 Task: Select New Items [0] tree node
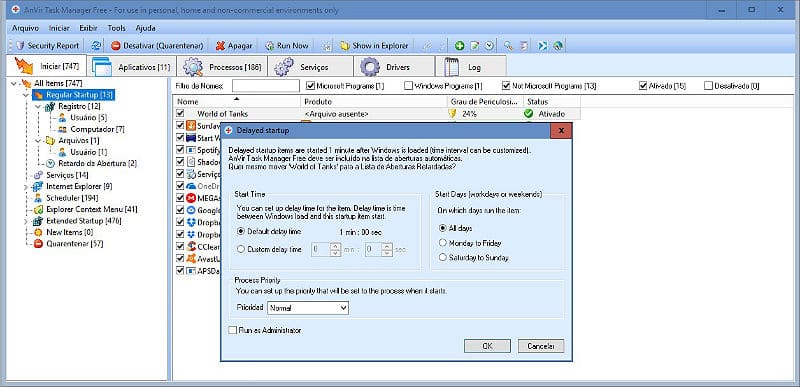point(69,233)
